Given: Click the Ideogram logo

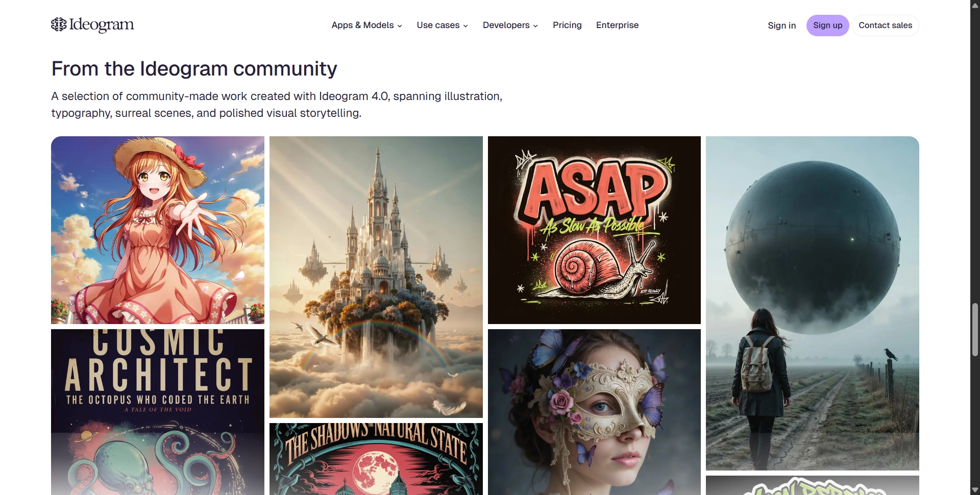Looking at the screenshot, I should pyautogui.click(x=92, y=24).
